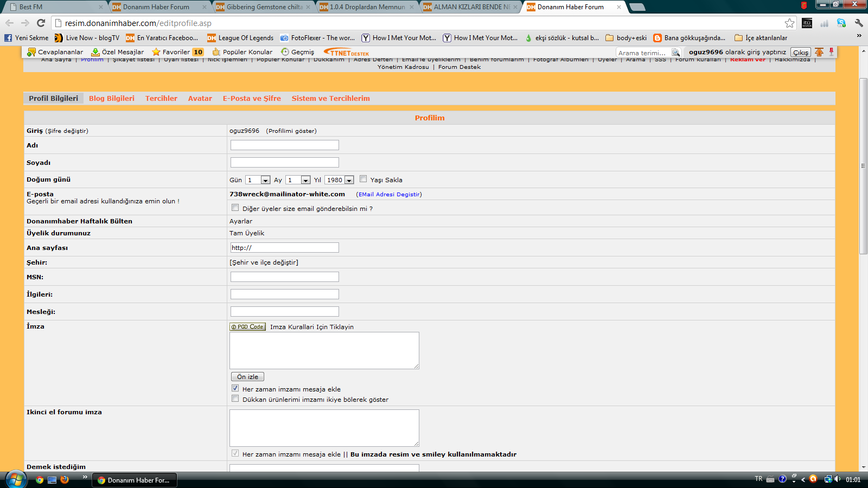Viewport: 868px width, 488px height.
Task: Click the EMail Adresi Degistir link
Action: point(388,194)
